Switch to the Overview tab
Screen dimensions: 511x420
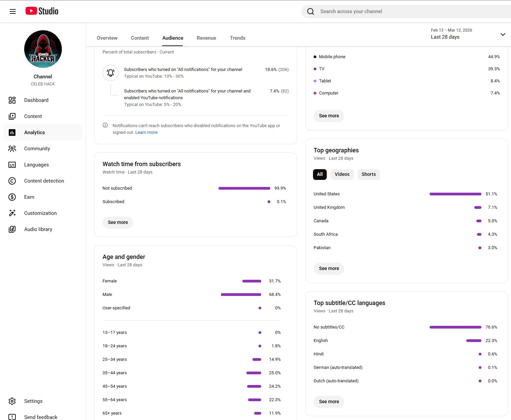point(107,38)
